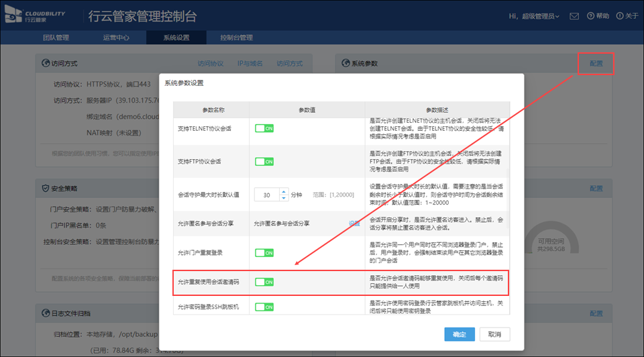Increase session guard duration with up arrow

click(284, 192)
